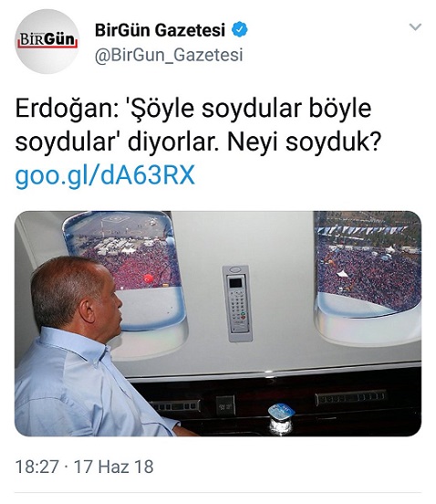Viewport: 436px width, 504px height.
Task: Click the 17 Haz 18 date
Action: click(114, 467)
